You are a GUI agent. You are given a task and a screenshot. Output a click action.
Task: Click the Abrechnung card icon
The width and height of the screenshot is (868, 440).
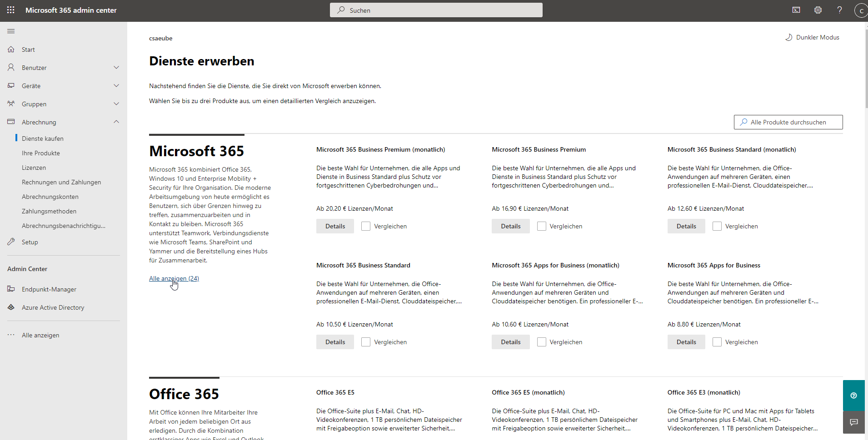coord(11,122)
